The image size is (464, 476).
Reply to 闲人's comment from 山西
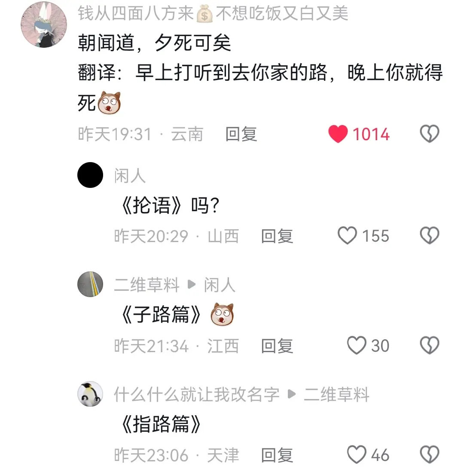(x=277, y=236)
